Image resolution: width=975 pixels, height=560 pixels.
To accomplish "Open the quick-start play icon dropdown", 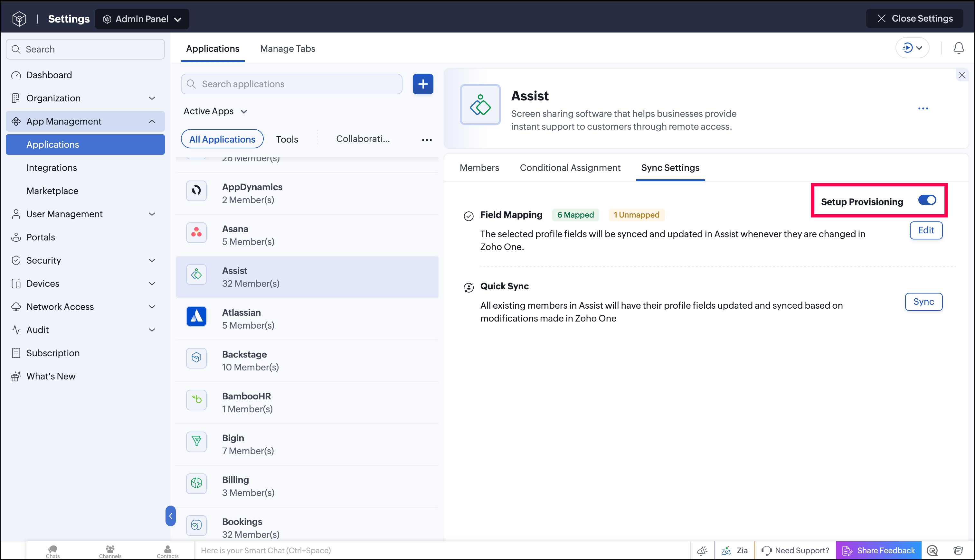I will click(x=912, y=48).
